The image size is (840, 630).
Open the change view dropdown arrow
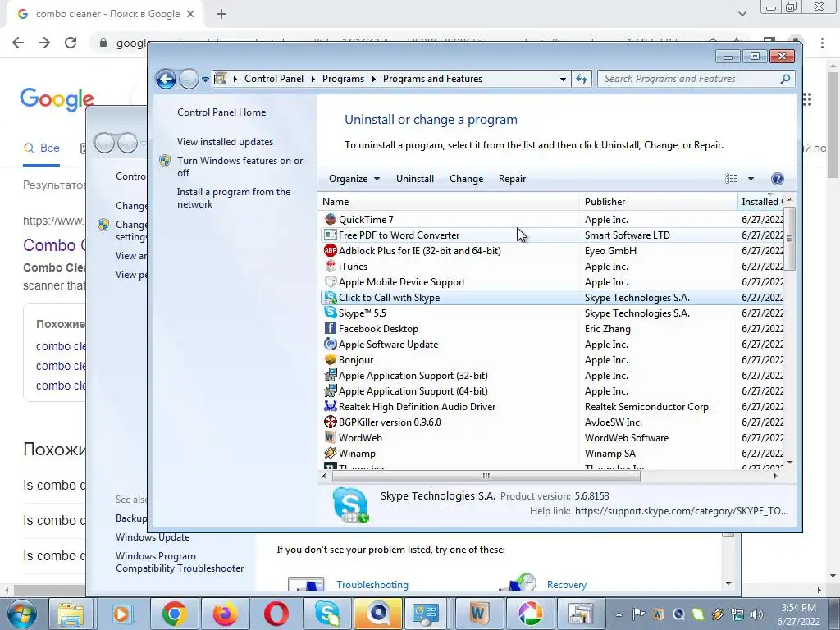751,179
